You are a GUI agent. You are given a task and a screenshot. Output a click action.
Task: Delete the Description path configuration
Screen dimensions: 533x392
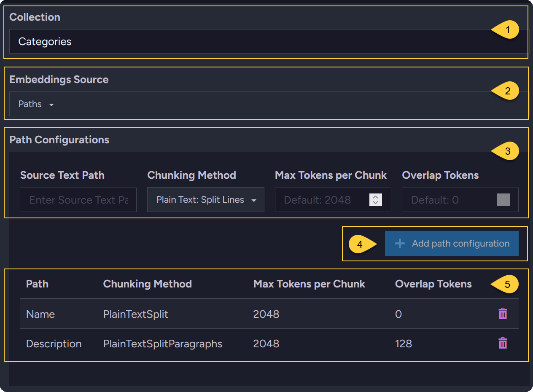point(502,343)
